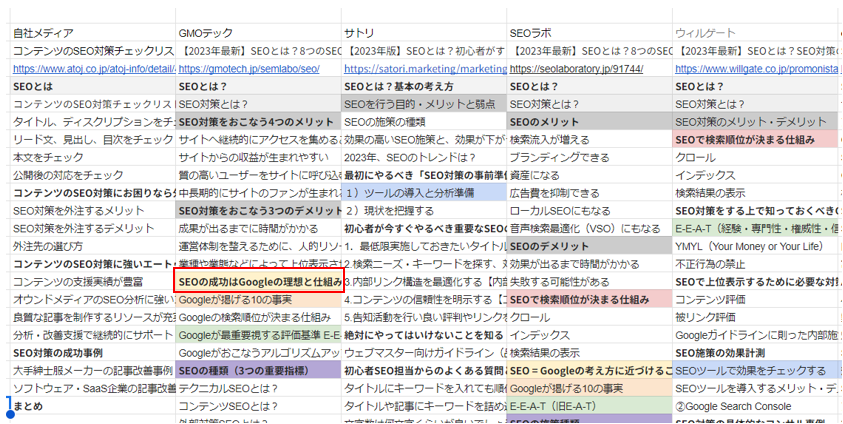Open the willgate.co.jp promonista link

tap(756, 69)
